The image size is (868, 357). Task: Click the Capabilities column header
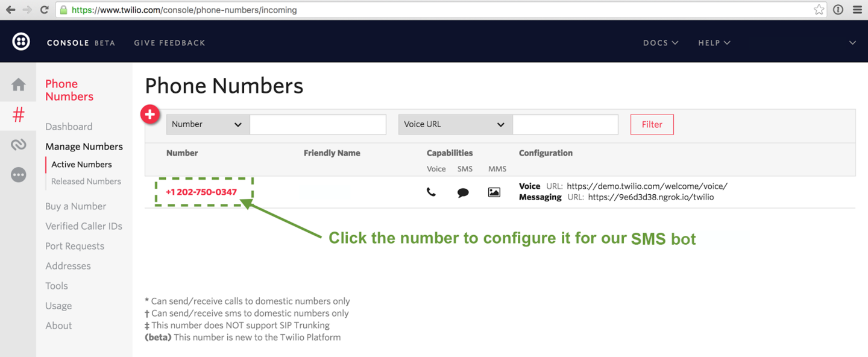(450, 153)
